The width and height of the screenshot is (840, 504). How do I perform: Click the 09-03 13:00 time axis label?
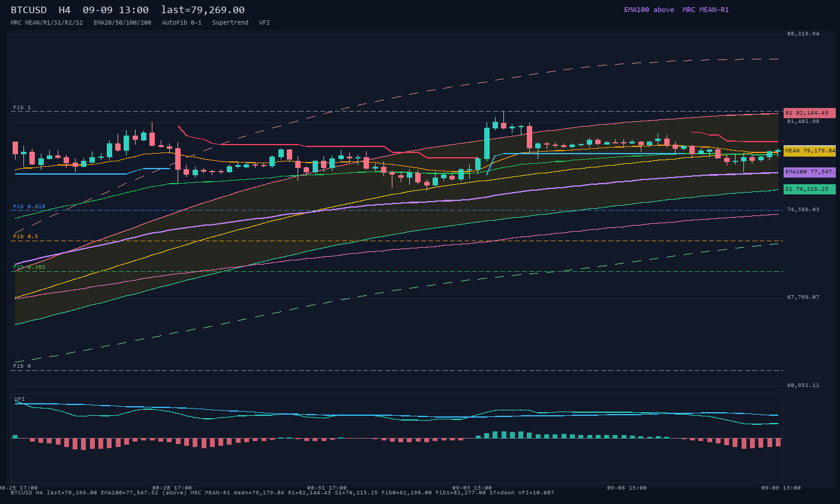tap(472, 488)
